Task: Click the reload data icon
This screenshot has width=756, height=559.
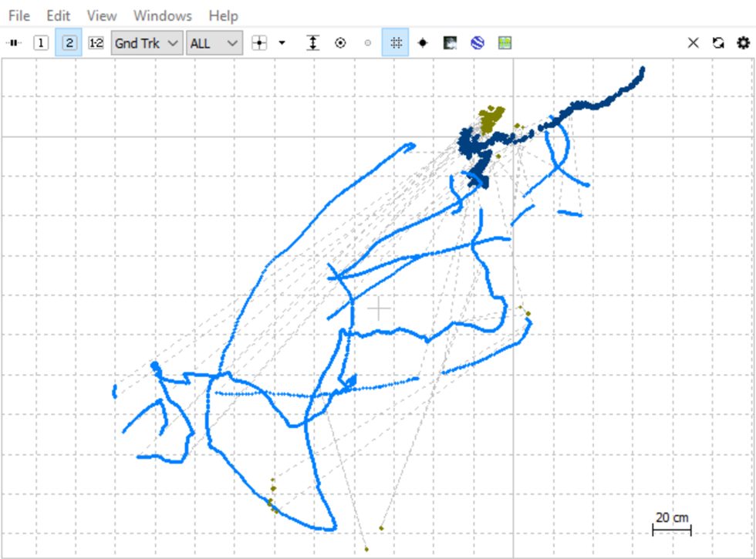Action: [718, 43]
